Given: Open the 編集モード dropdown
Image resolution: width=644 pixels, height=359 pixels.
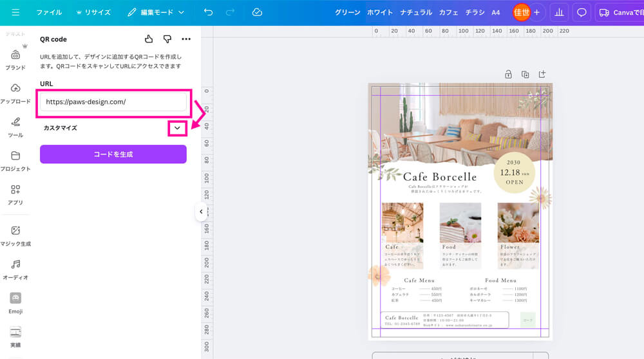Looking at the screenshot, I should tap(156, 12).
